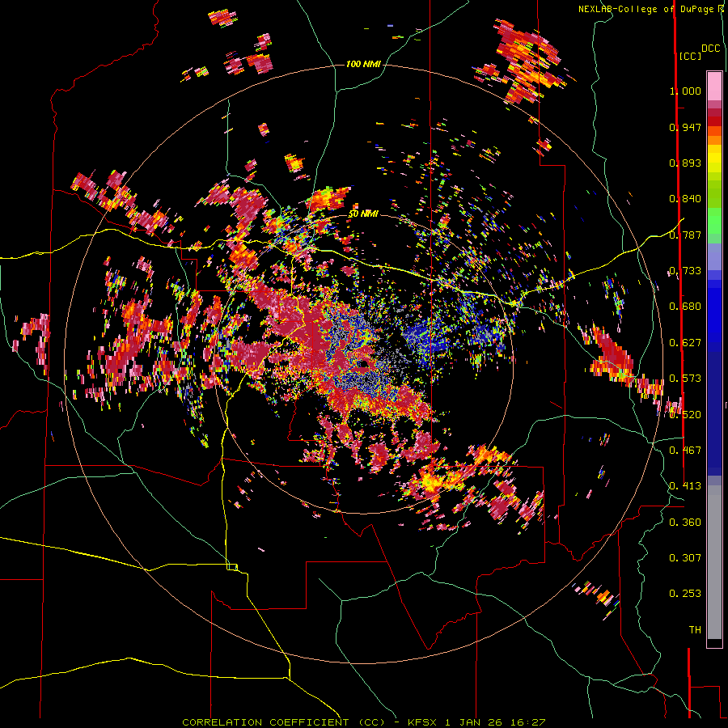Select the 1.000 legend value
728x728 pixels.
pyautogui.click(x=685, y=91)
